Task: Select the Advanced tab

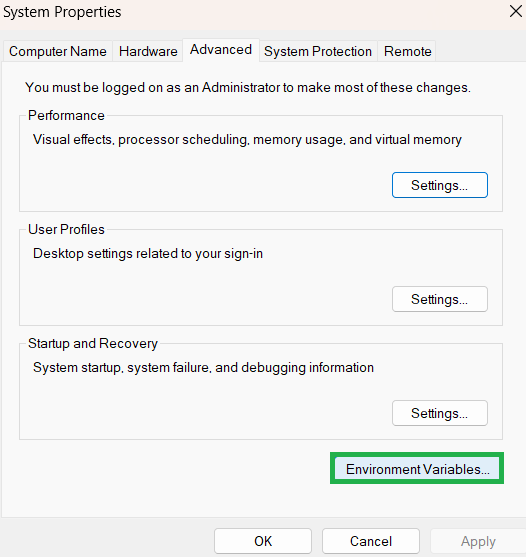Action: pos(221,50)
